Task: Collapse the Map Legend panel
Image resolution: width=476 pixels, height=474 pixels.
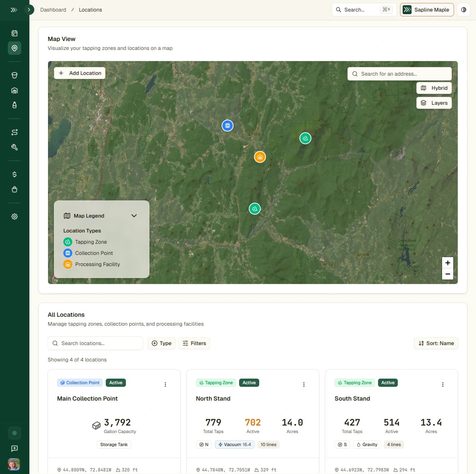Action: point(134,216)
